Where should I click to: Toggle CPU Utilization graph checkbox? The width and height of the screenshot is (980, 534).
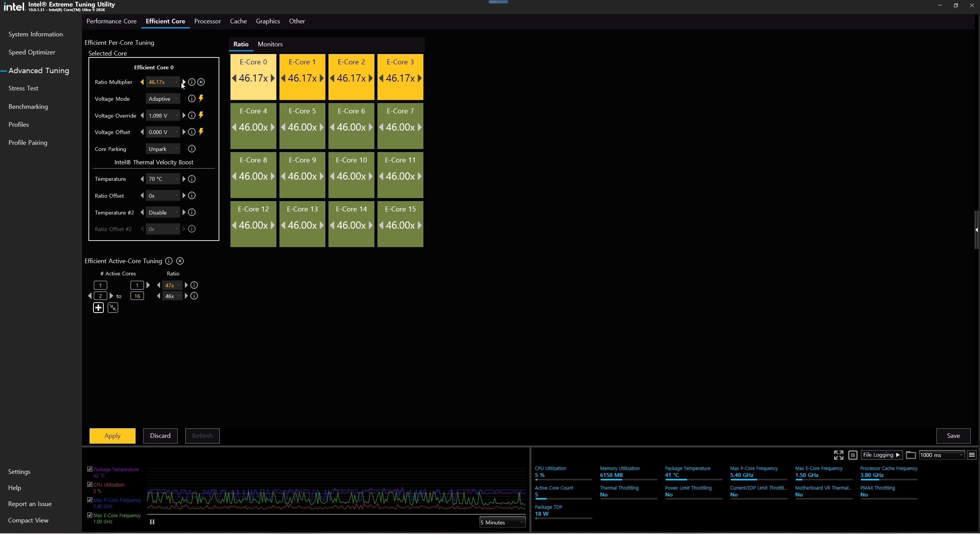pos(90,484)
